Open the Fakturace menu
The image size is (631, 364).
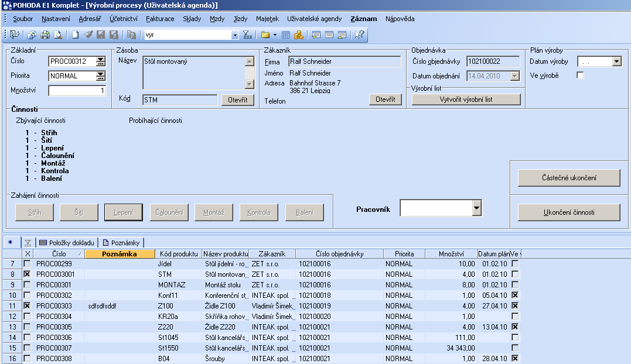click(x=160, y=19)
